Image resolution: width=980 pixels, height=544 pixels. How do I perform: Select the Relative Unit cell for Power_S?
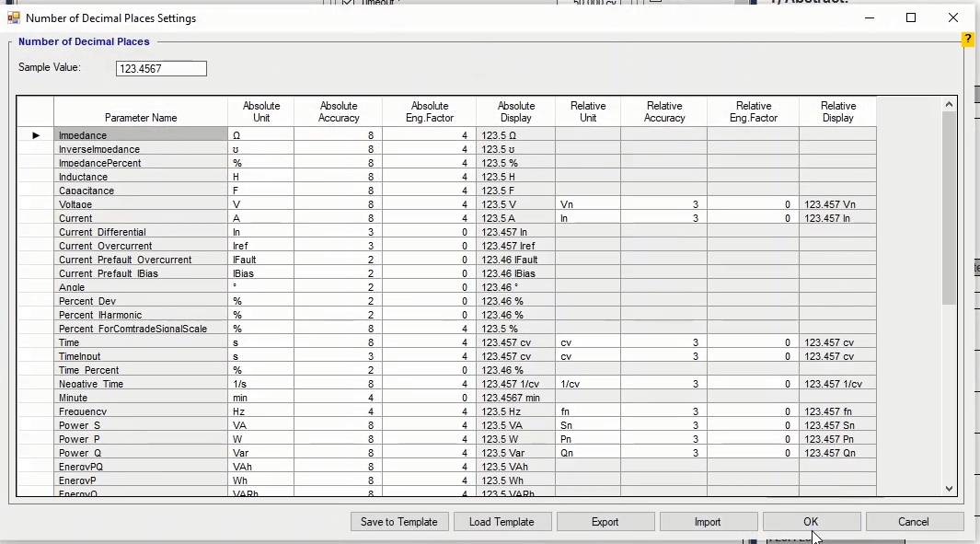coord(588,425)
